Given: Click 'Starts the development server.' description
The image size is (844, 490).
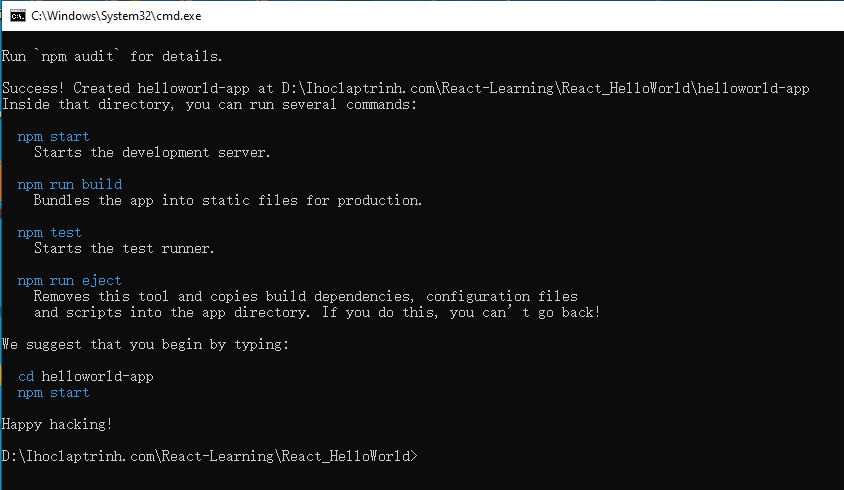Looking at the screenshot, I should pyautogui.click(x=152, y=153).
